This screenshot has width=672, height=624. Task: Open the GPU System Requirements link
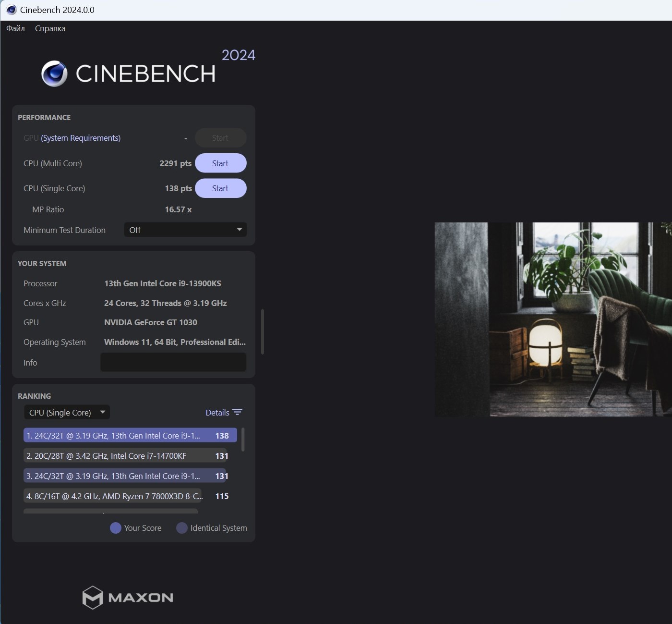click(81, 138)
